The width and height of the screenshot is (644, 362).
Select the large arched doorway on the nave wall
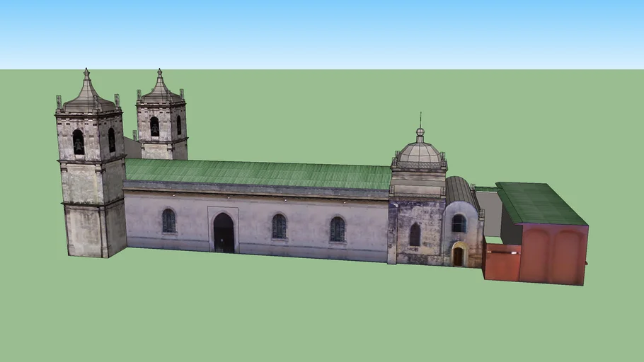224,233
